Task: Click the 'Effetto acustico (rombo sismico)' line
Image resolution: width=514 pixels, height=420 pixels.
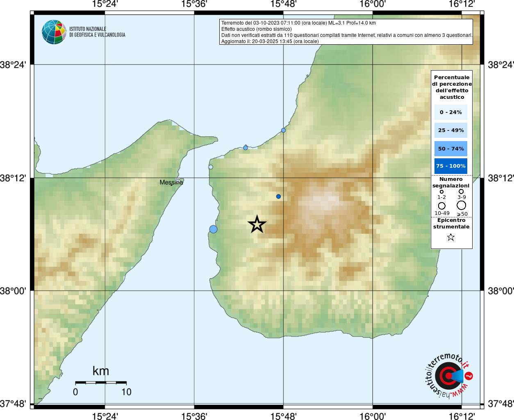Action: pyautogui.click(x=257, y=29)
